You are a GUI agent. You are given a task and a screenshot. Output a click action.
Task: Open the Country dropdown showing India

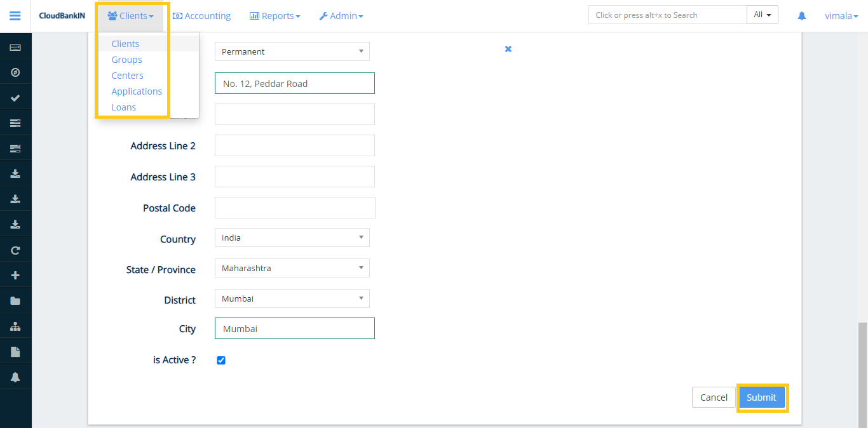tap(292, 237)
